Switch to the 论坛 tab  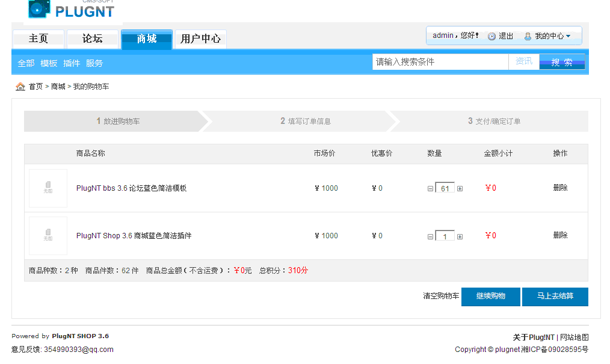coord(92,39)
